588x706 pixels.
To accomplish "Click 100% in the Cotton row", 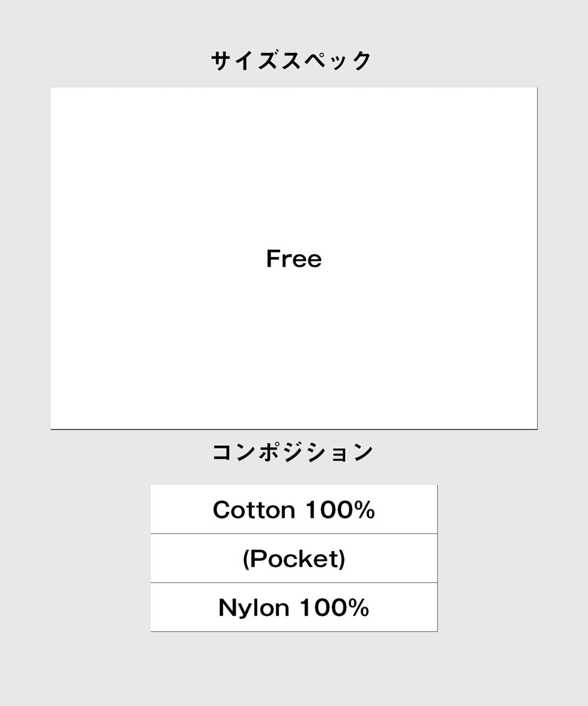I will point(341,510).
